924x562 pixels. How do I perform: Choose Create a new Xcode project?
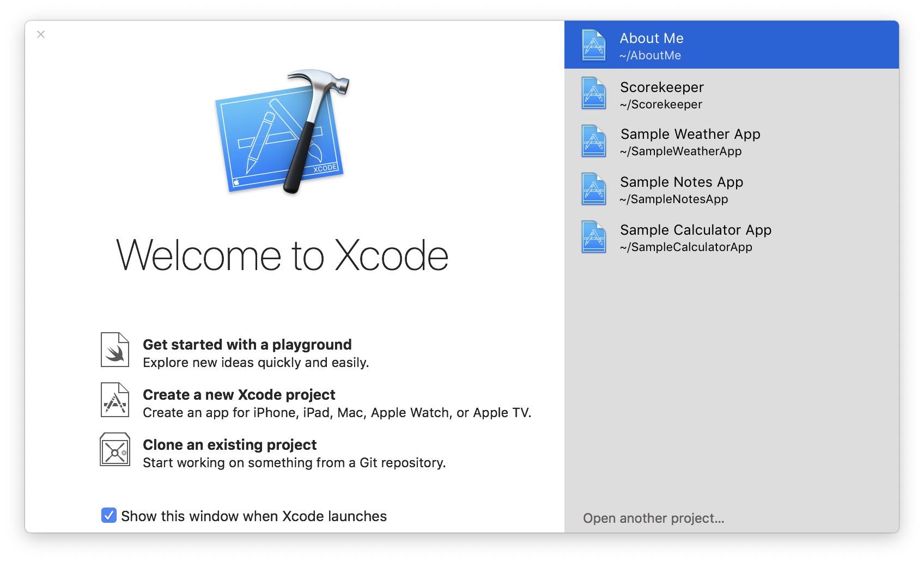(x=239, y=395)
